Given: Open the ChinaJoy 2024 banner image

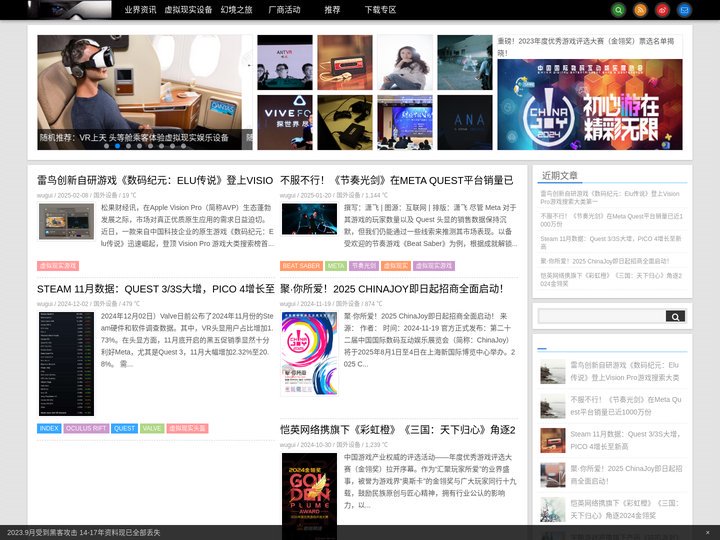Looking at the screenshot, I should coord(590,105).
